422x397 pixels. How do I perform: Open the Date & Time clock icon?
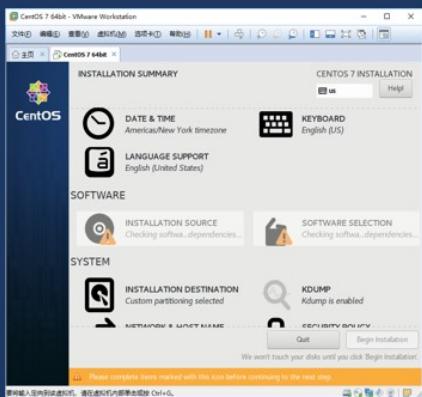98,123
